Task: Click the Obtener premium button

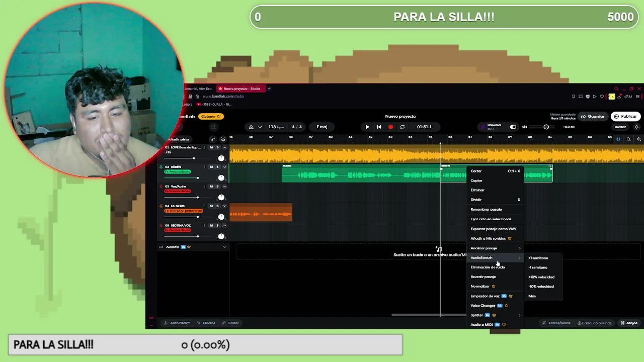Action: pyautogui.click(x=210, y=116)
